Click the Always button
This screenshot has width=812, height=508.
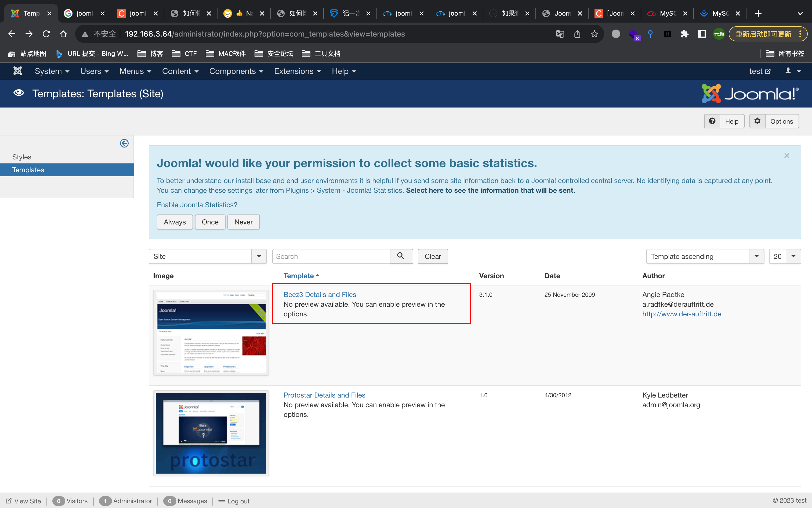pos(175,222)
